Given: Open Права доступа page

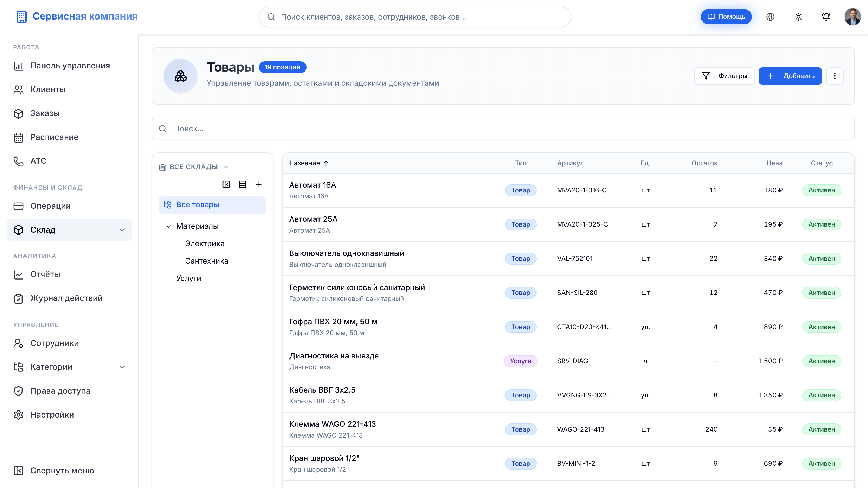Looking at the screenshot, I should [69, 391].
